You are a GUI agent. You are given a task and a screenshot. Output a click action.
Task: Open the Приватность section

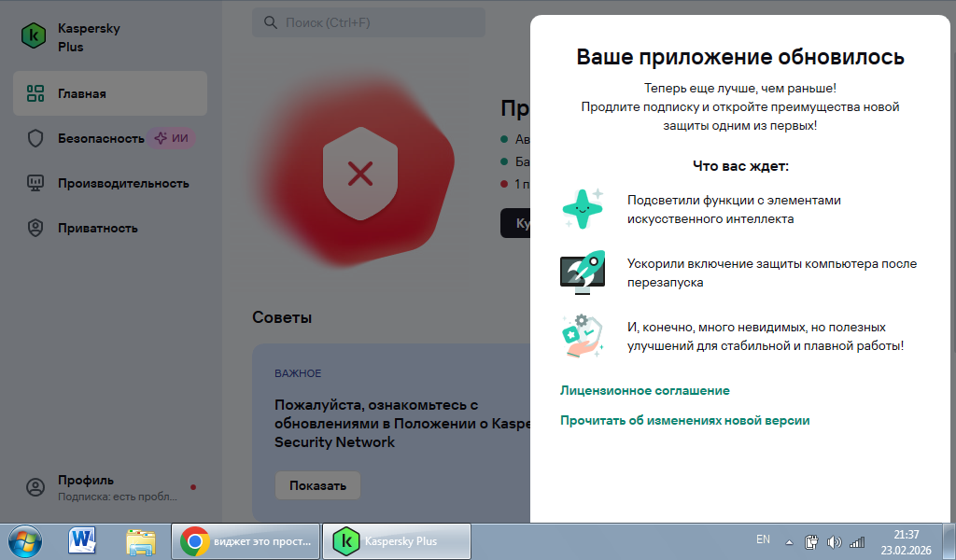click(x=110, y=228)
